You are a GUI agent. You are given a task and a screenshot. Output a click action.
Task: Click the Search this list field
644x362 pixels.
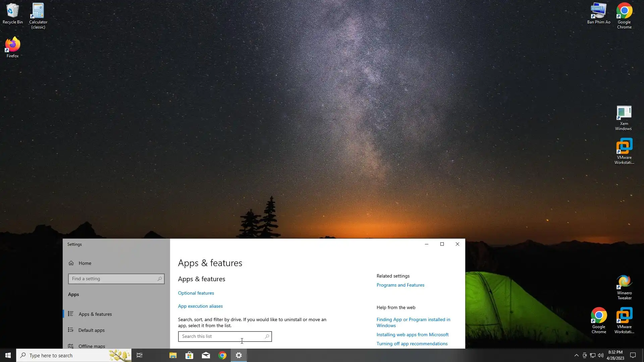tap(221, 336)
